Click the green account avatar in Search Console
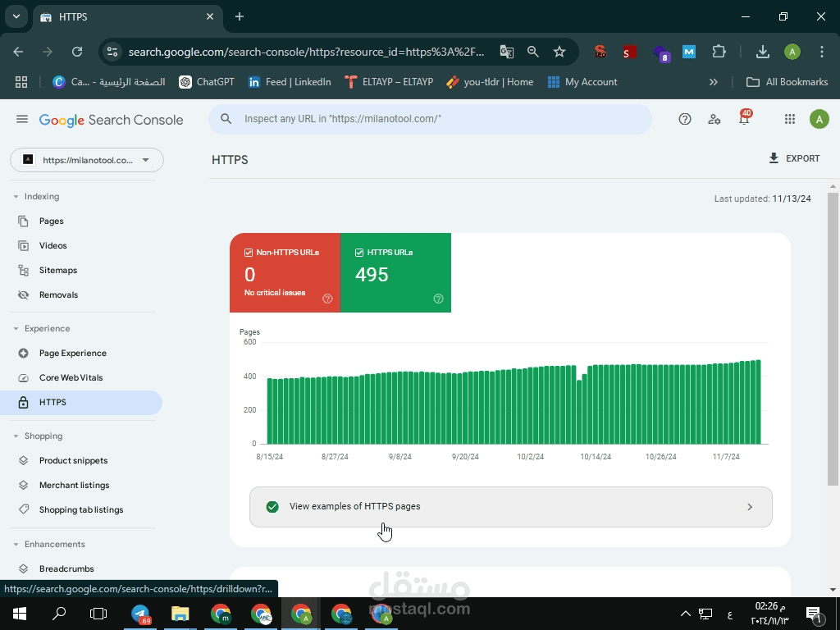The image size is (840, 630). (819, 119)
